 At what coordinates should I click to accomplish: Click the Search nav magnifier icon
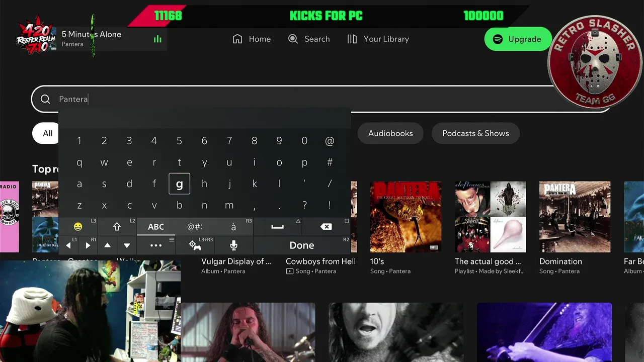(293, 39)
